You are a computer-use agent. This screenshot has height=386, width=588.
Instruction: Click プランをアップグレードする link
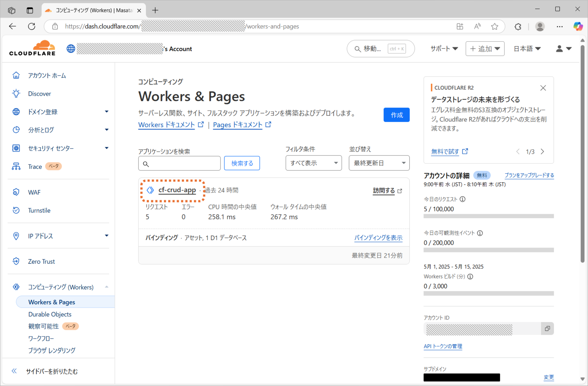[529, 175]
